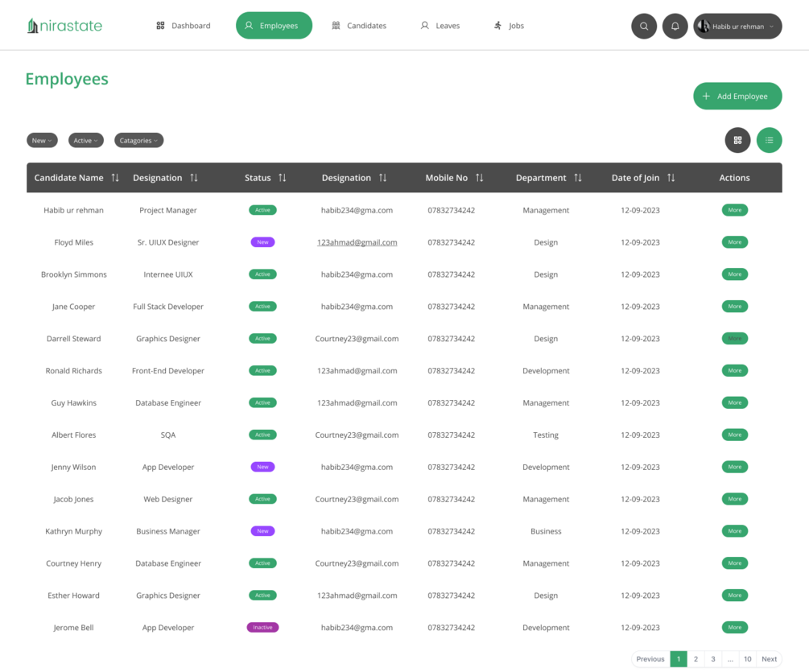
Task: Switch to list view layout
Action: (770, 140)
